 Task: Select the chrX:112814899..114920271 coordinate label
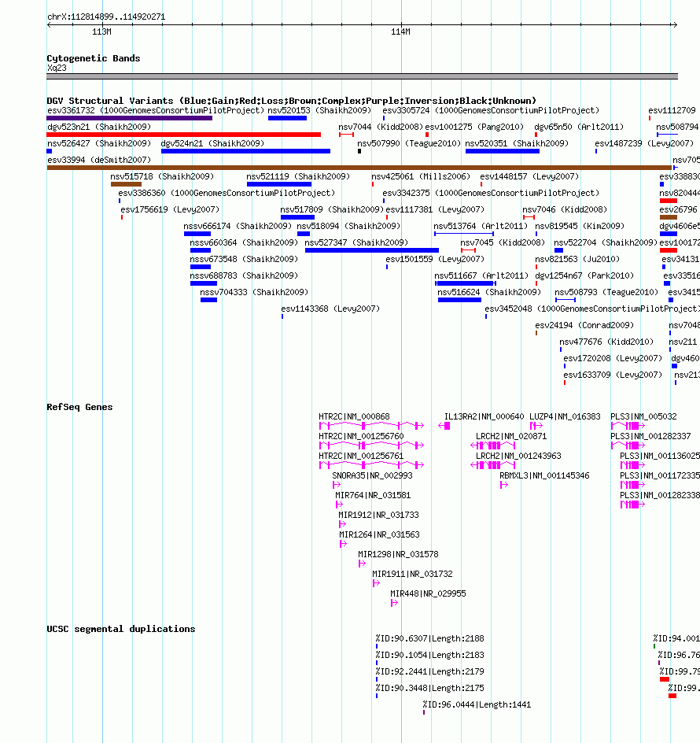pyautogui.click(x=106, y=17)
